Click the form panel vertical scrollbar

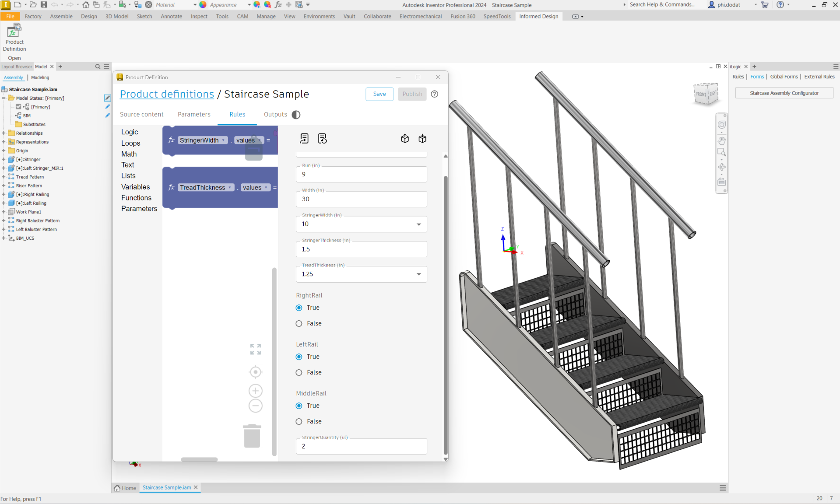[x=446, y=315]
